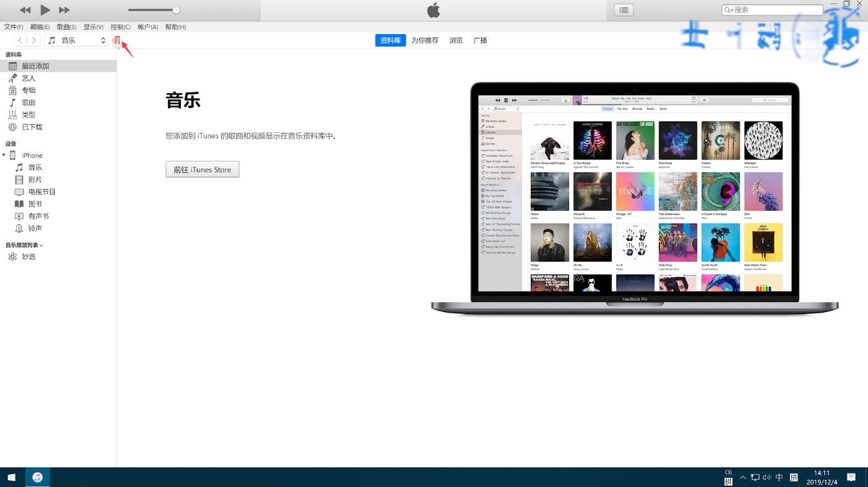This screenshot has height=487, width=868.
Task: Open 音乐 under the iPhone device
Action: click(58, 168)
